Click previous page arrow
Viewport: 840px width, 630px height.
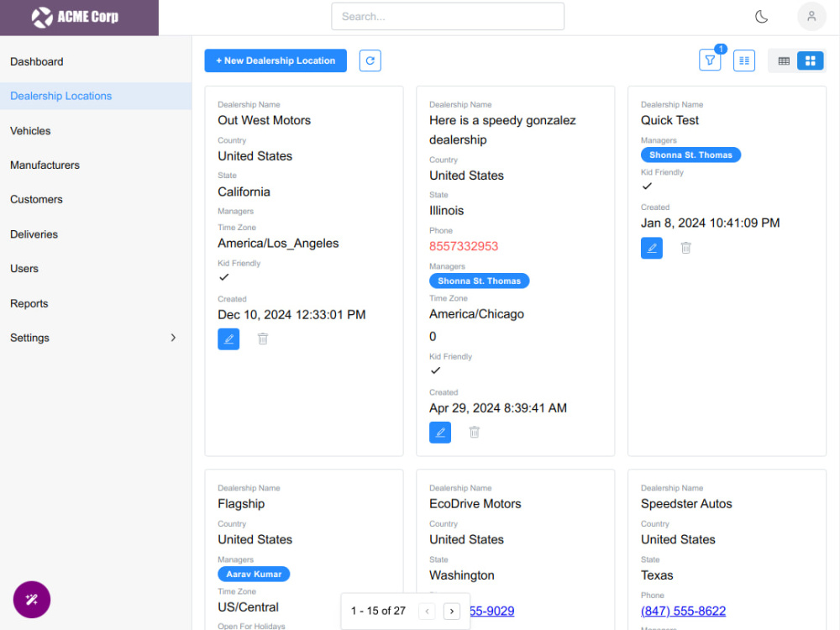[427, 612]
